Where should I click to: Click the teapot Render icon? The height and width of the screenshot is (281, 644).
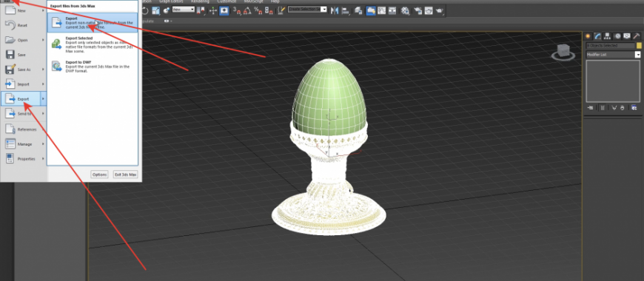tap(440, 10)
